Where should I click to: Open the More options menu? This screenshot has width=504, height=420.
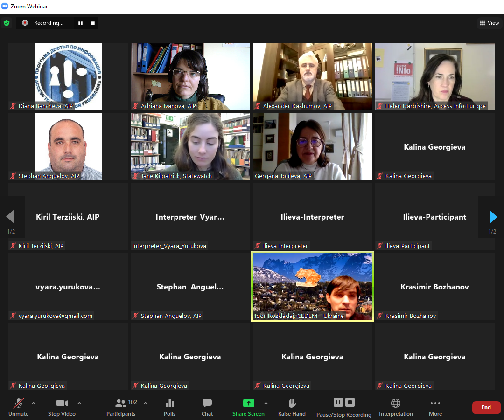(435, 404)
